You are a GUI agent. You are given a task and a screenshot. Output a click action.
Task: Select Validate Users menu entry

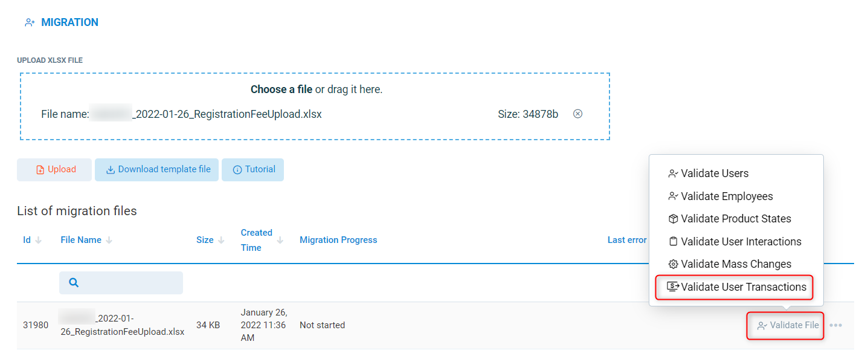click(x=714, y=173)
